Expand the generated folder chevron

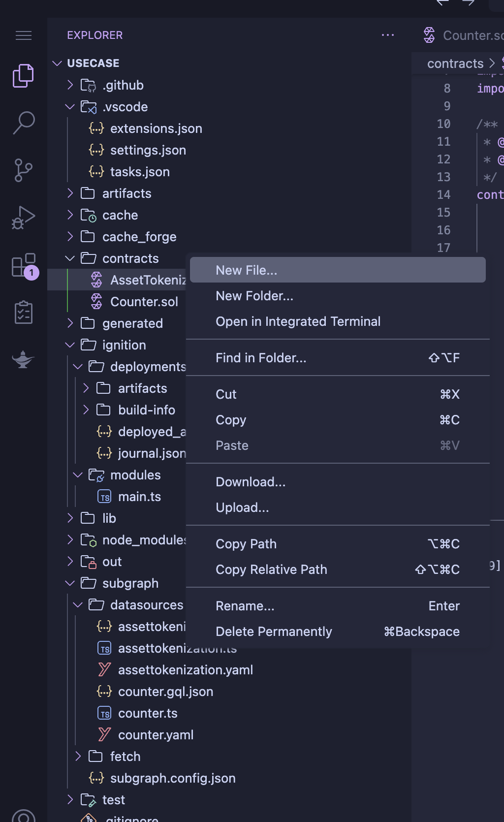pyautogui.click(x=70, y=323)
